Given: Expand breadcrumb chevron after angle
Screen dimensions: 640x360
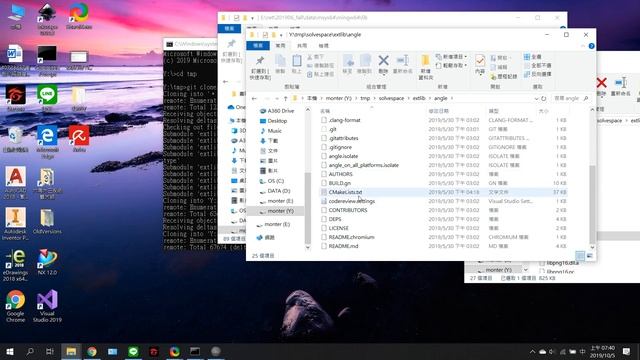Looking at the screenshot, I should pyautogui.click(x=452, y=98).
